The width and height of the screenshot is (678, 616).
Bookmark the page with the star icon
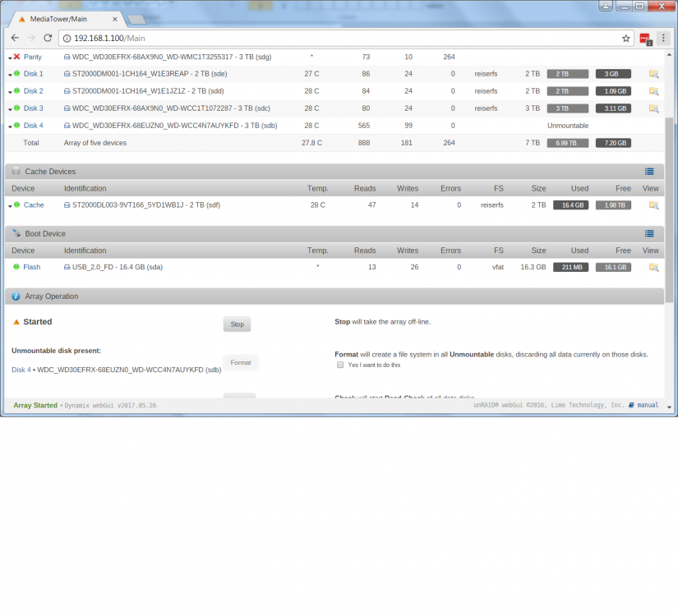(x=625, y=39)
